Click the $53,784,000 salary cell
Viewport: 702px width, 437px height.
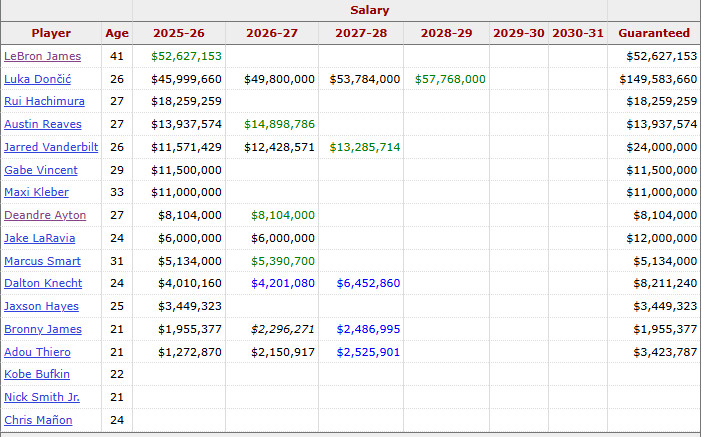click(x=365, y=79)
